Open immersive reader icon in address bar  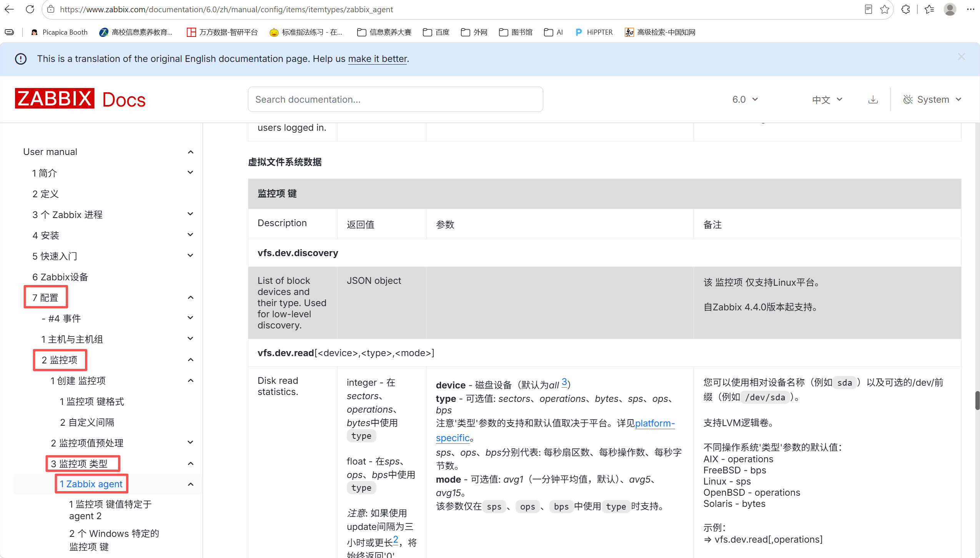coord(868,9)
